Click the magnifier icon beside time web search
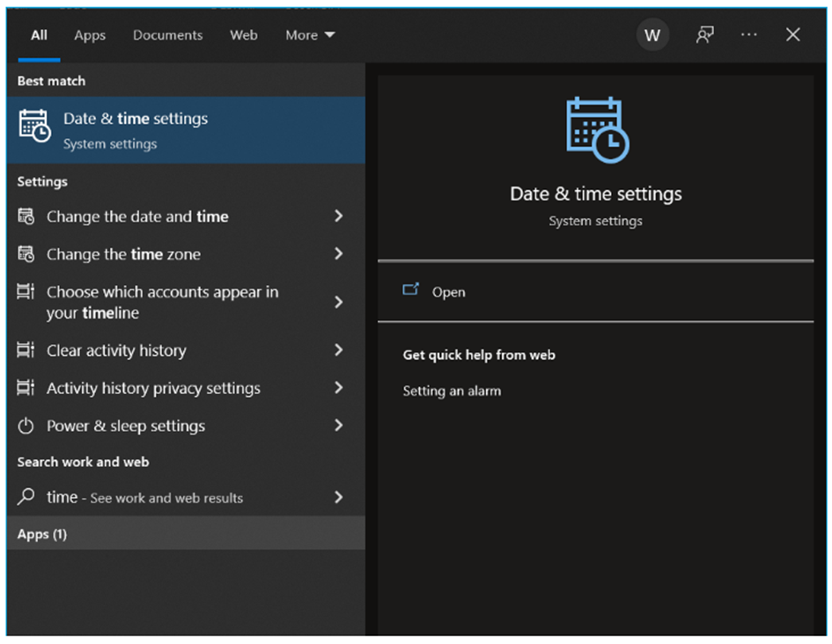832x644 pixels. pos(26,497)
